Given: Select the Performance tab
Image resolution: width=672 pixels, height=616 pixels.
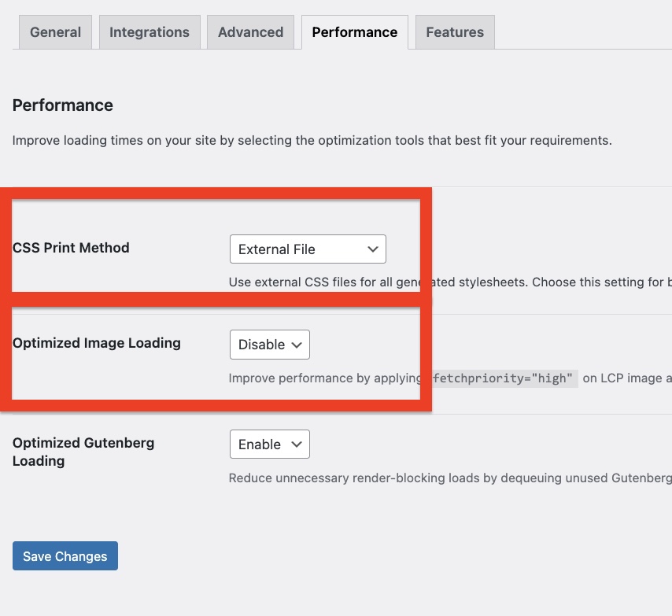Looking at the screenshot, I should coord(354,32).
